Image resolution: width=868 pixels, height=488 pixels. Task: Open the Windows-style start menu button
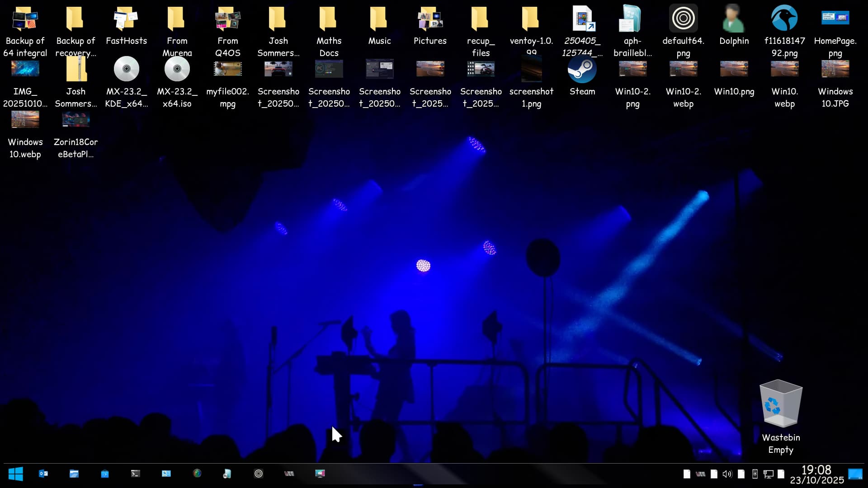[16, 474]
